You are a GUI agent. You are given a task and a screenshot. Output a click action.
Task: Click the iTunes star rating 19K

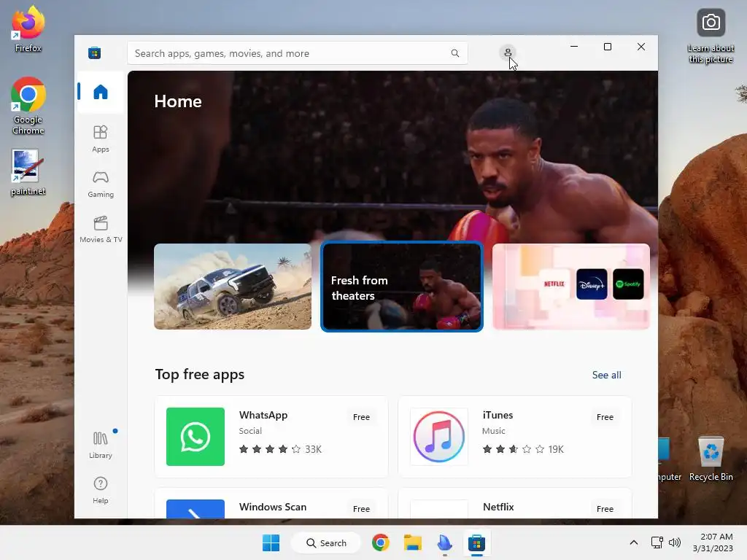[523, 449]
